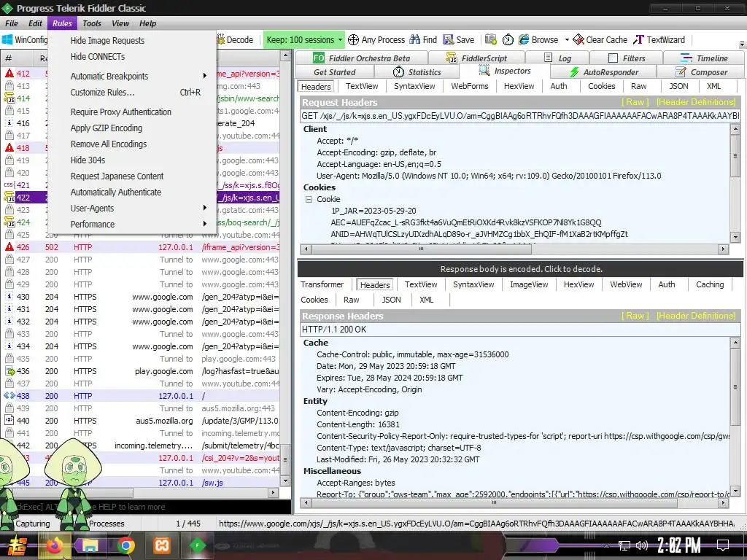Switch to the Composer tab
The image size is (747, 560).
tap(701, 72)
